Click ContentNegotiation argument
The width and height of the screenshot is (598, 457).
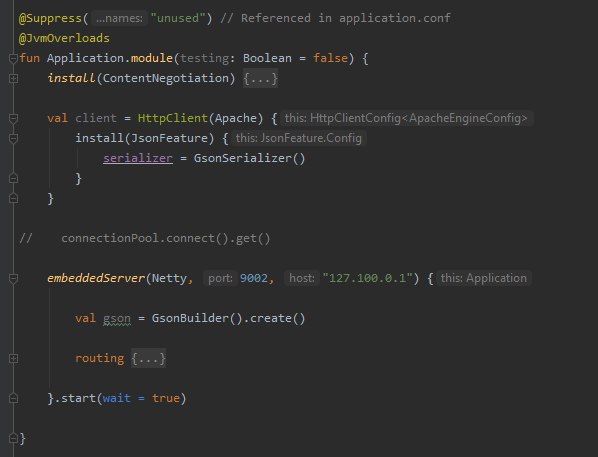point(166,79)
